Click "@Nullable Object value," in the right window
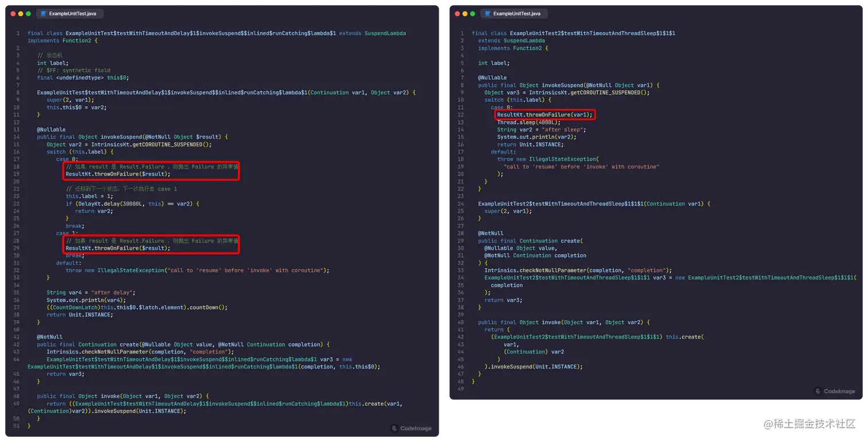 [521, 249]
